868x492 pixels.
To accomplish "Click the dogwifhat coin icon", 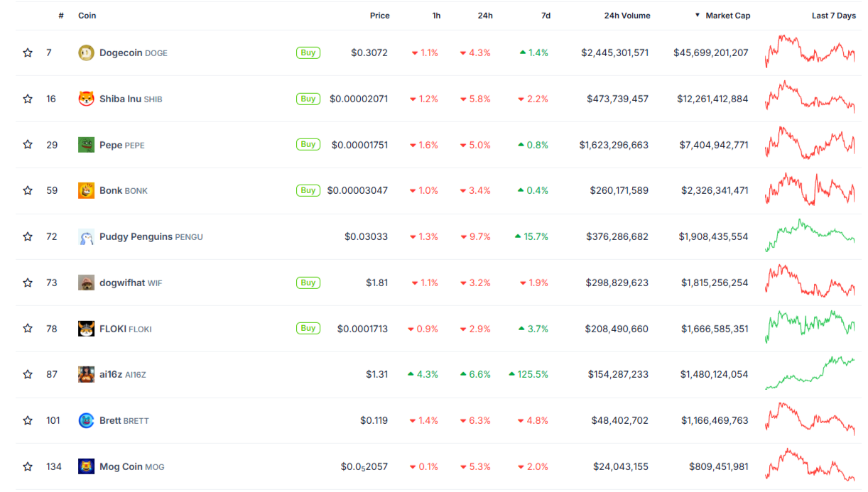I will pyautogui.click(x=86, y=283).
